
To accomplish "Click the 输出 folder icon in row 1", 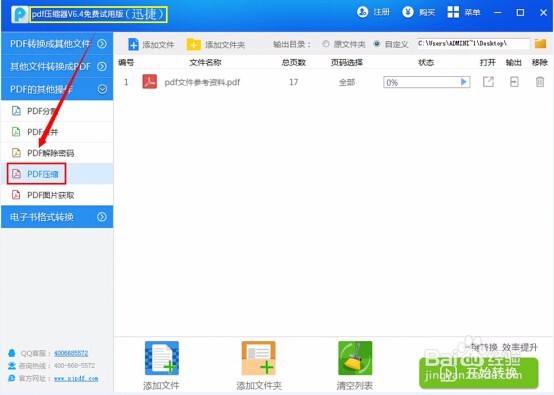I will click(514, 82).
